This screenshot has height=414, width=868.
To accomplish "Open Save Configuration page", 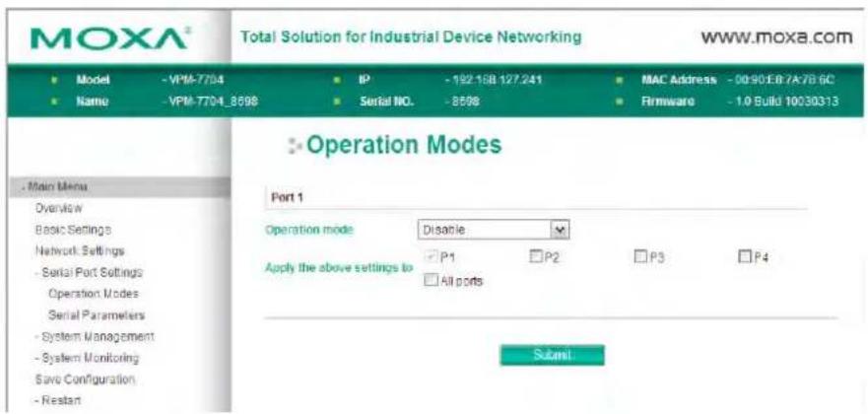I will (x=85, y=379).
